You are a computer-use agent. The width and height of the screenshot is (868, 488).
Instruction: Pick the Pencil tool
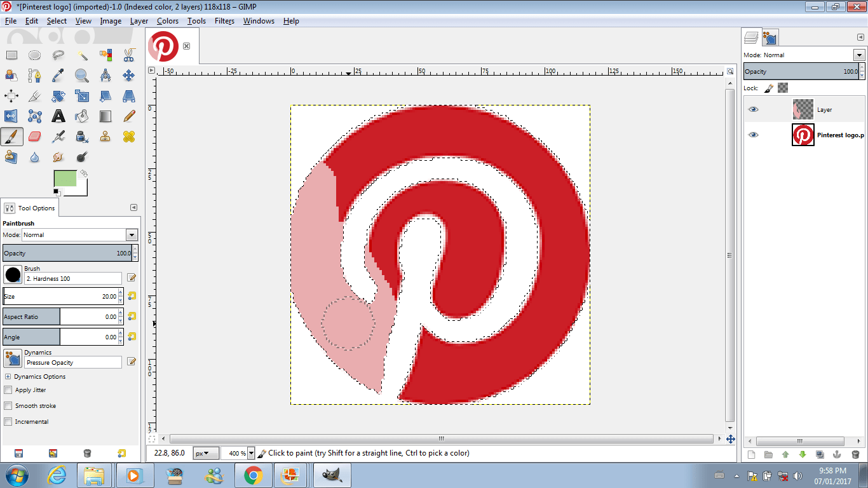pyautogui.click(x=129, y=116)
